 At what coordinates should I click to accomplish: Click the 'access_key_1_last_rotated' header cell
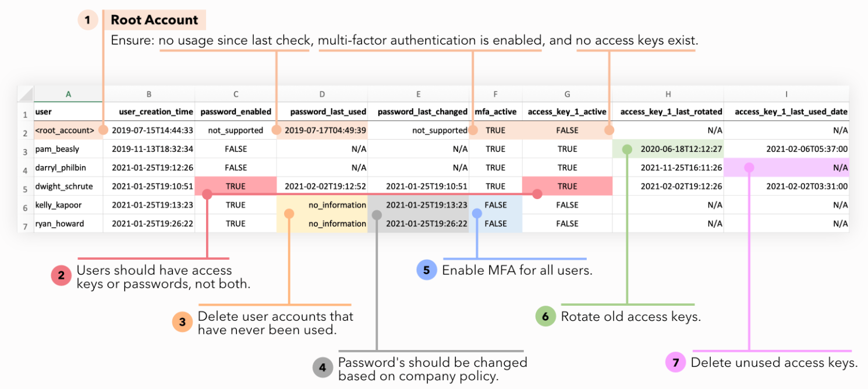[x=668, y=112]
